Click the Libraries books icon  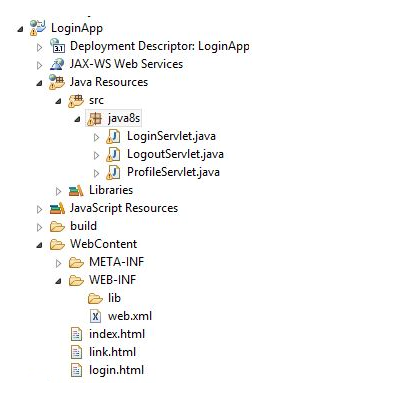(x=76, y=190)
